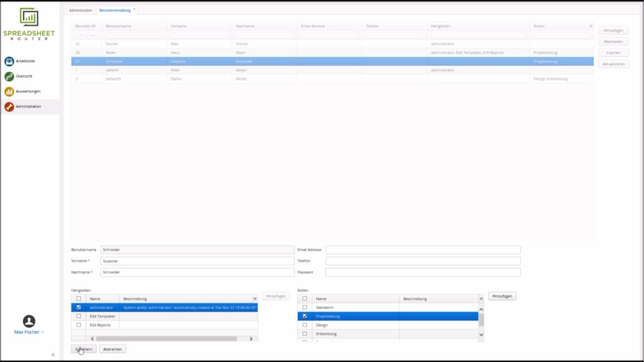Click the Fähigkeiten horizontal scrollbar thumb
Image resolution: width=644 pixels, height=362 pixels.
click(166, 339)
